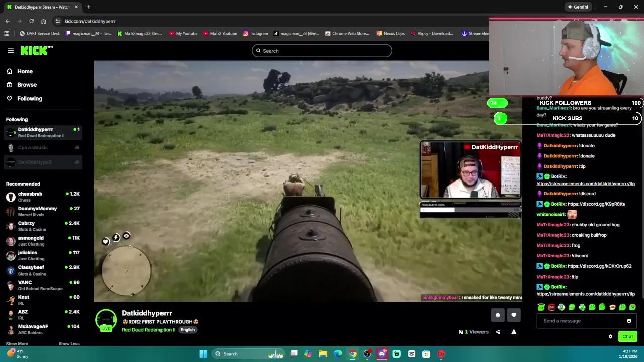The image size is (644, 362).
Task: Open Chrome apps grid icon in bookmarks bar
Action: tap(7, 34)
